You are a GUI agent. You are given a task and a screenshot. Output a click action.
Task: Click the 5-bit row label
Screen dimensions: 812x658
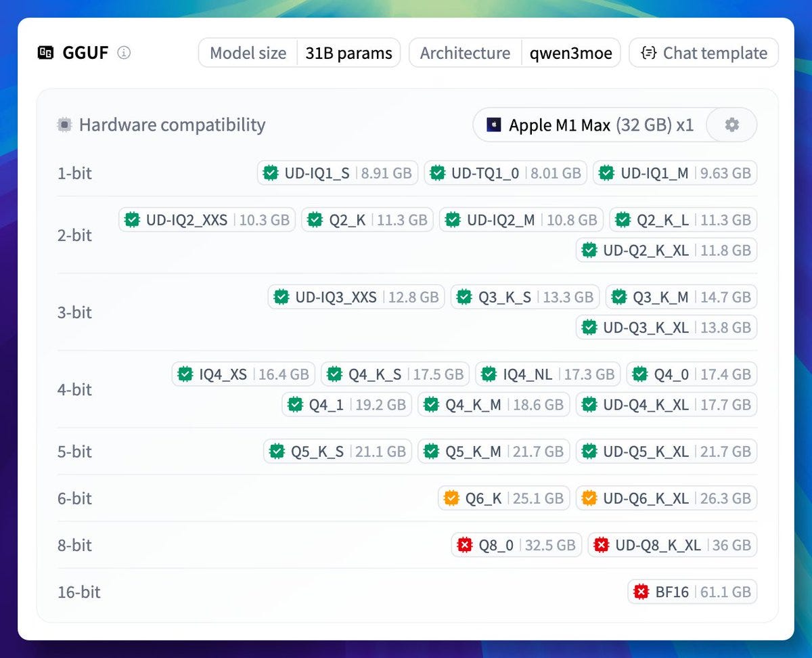point(74,452)
